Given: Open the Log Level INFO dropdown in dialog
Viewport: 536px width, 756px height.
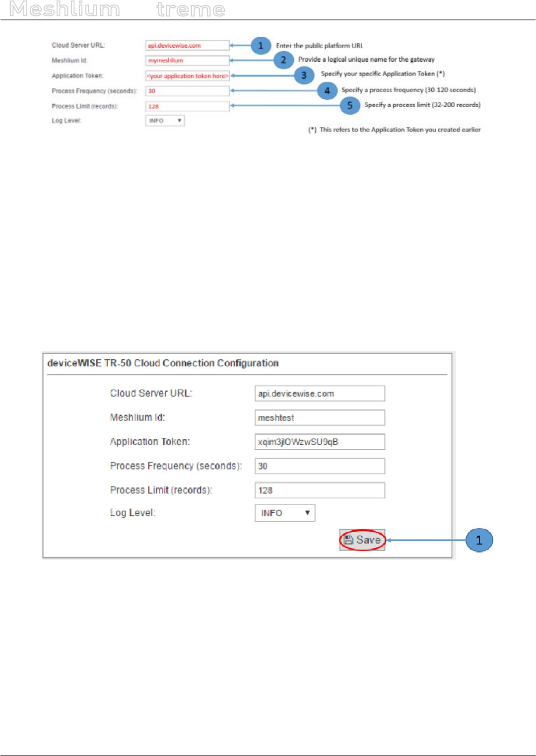Looking at the screenshot, I should point(285,513).
